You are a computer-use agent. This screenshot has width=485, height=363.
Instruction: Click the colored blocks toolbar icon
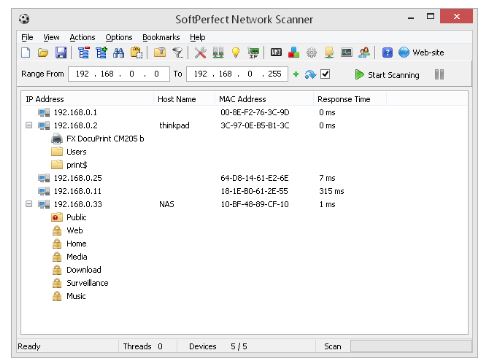[x=294, y=53]
